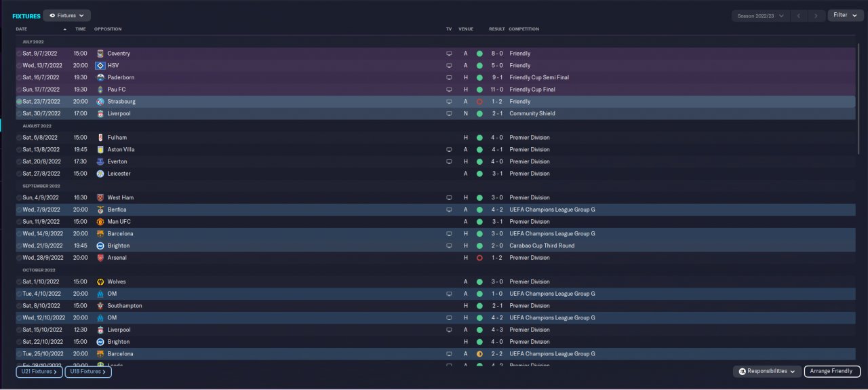Click the Benfica crest icon
This screenshot has width=868, height=390.
(x=100, y=210)
